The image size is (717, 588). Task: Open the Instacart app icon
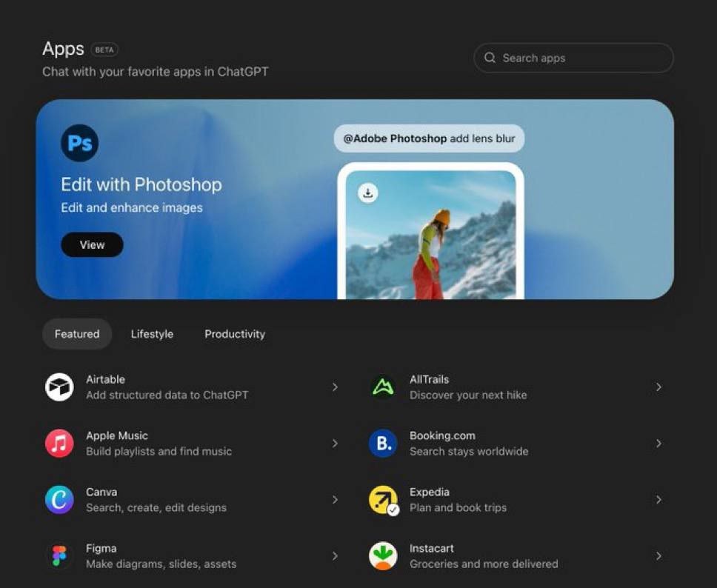click(x=383, y=556)
